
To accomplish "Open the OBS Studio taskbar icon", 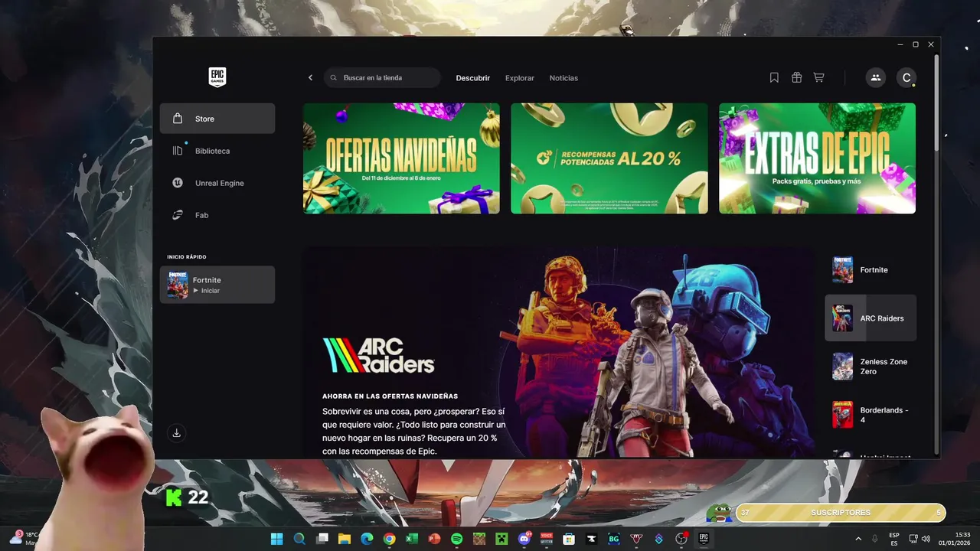I will tap(681, 539).
